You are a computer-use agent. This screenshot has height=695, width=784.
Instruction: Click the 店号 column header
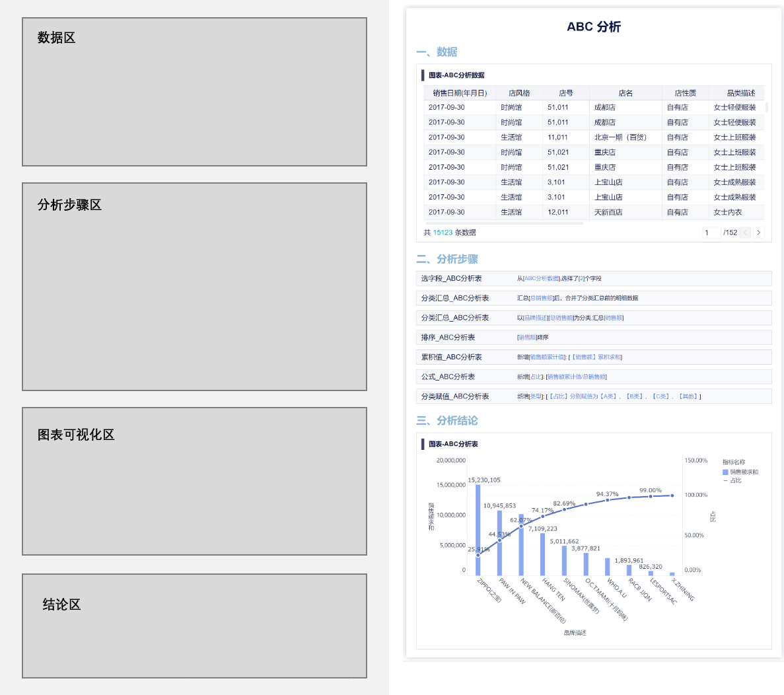(566, 93)
